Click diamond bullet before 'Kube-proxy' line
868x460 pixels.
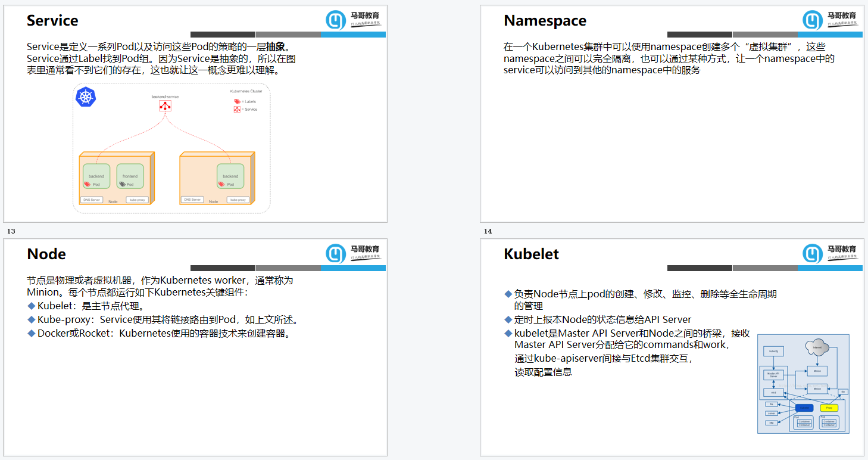32,319
